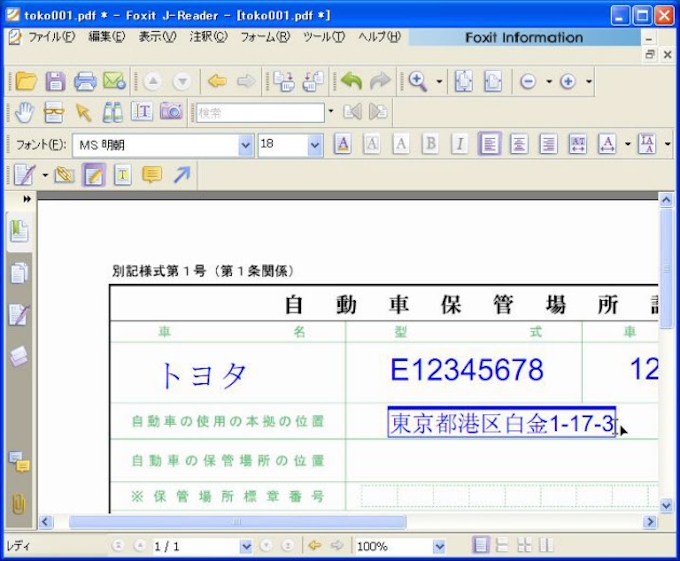Click the Save floppy disk icon

pos(56,82)
